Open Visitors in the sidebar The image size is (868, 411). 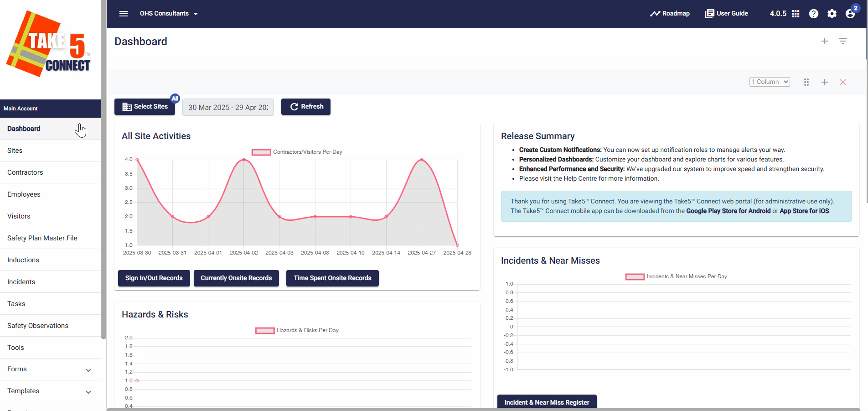[x=50, y=216]
